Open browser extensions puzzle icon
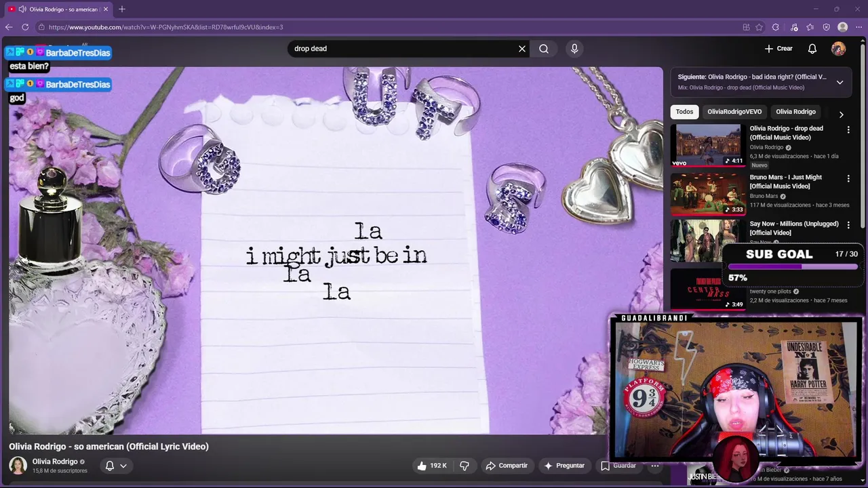 point(776,27)
